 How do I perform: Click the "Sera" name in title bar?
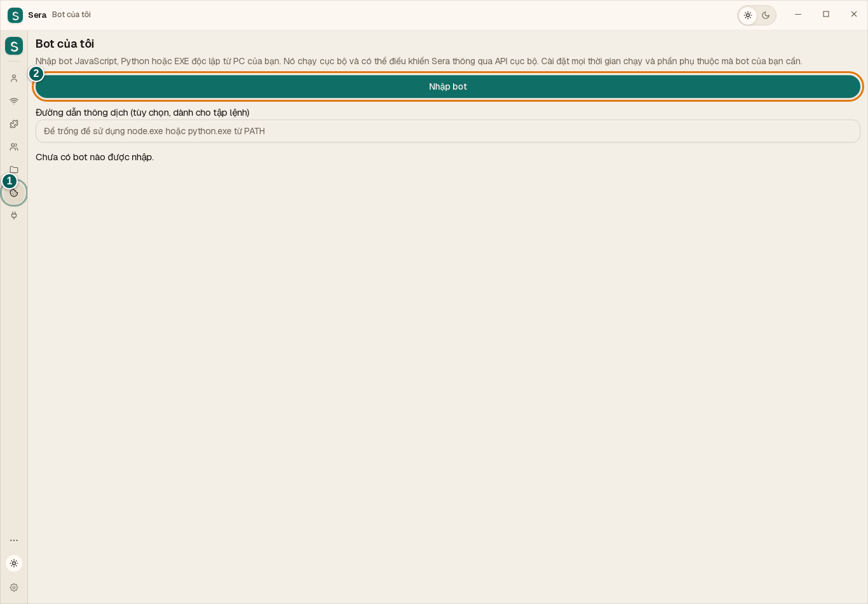pos(37,15)
